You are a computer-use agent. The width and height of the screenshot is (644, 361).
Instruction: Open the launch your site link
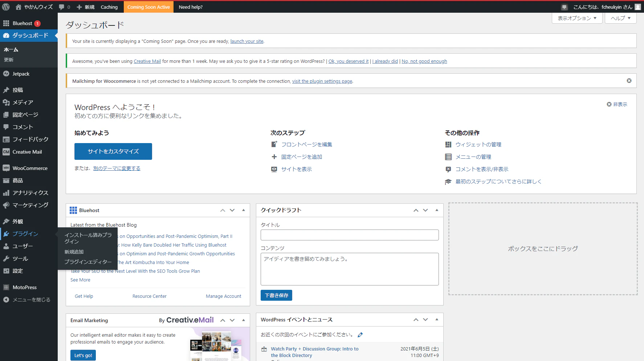[x=247, y=41]
